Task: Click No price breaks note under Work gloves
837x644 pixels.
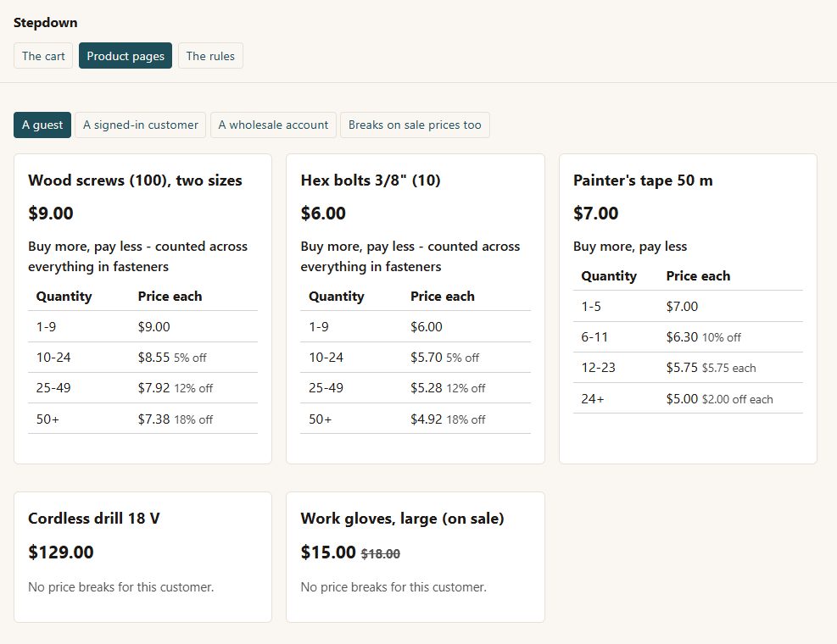Action: [x=393, y=587]
